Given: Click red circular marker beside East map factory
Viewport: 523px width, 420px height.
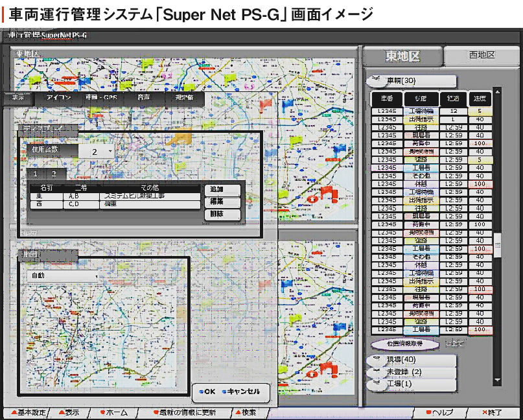Looking at the screenshot, I should [312, 199].
